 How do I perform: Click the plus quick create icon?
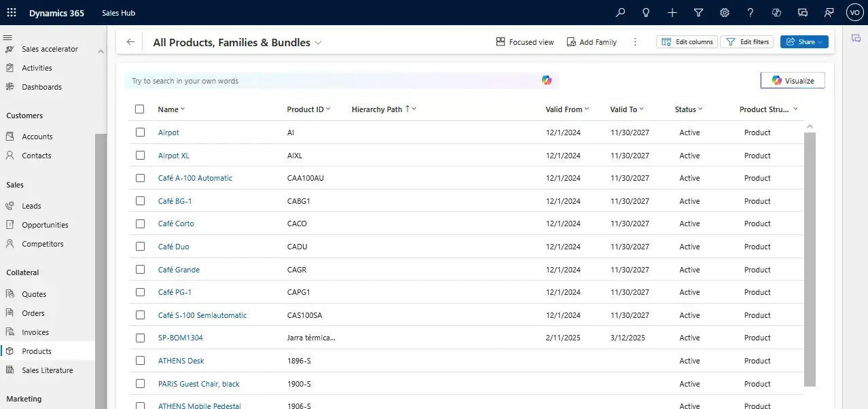pyautogui.click(x=672, y=13)
